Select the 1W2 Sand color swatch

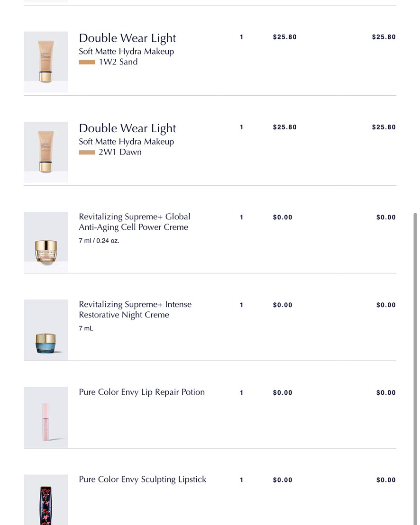(x=87, y=62)
